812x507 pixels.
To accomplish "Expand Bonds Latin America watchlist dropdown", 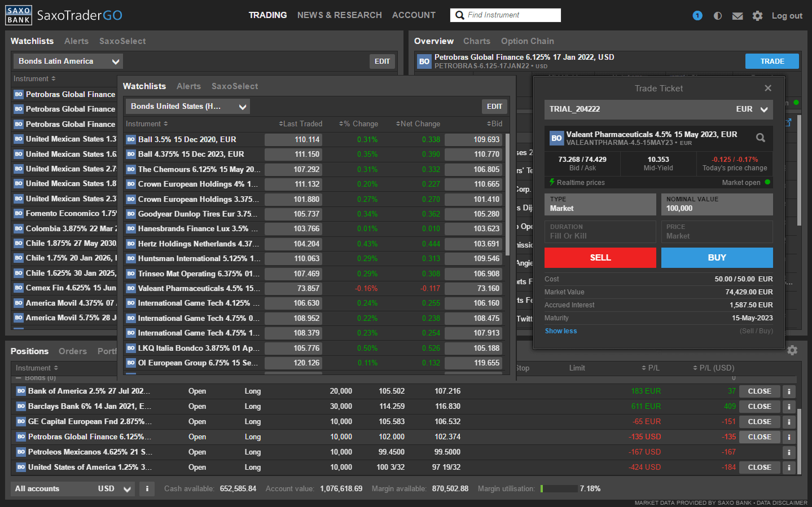I will click(x=68, y=61).
